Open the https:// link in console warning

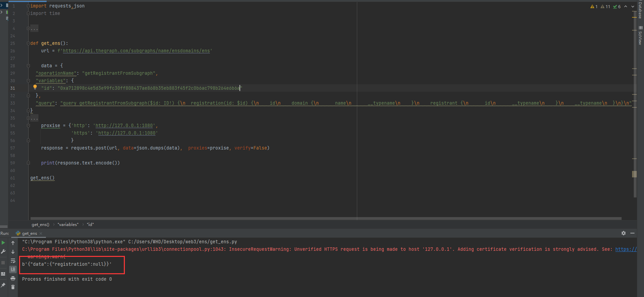[626, 249]
